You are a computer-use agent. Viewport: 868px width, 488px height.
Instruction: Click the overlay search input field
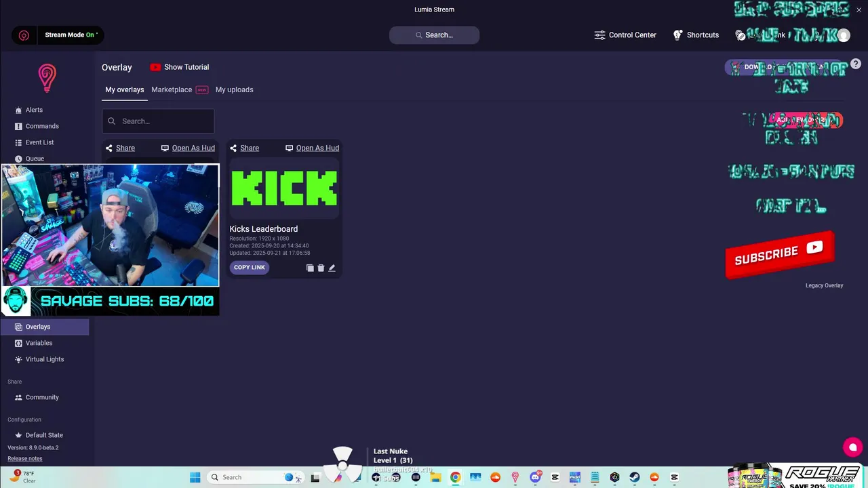coord(158,121)
